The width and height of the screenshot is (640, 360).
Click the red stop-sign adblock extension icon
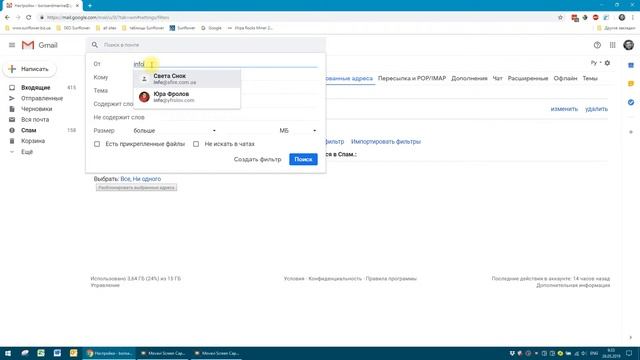tap(596, 17)
